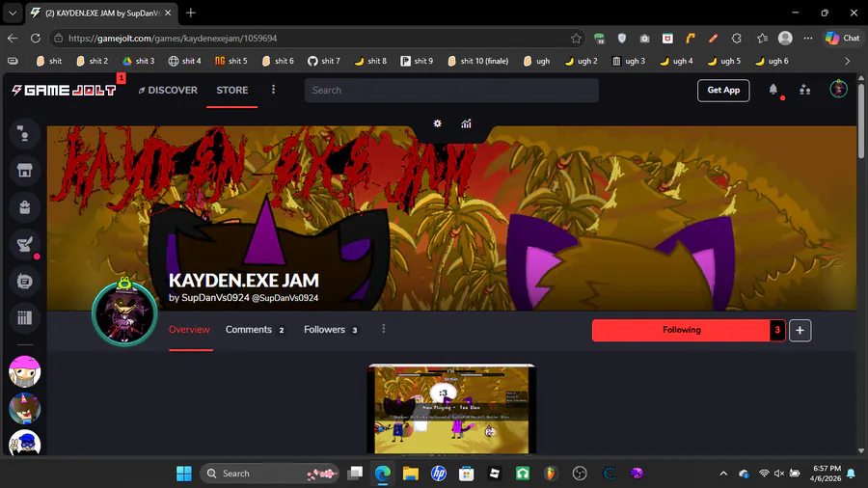Image resolution: width=868 pixels, height=488 pixels.
Task: Click the plus add-to-playlist button
Action: [800, 330]
